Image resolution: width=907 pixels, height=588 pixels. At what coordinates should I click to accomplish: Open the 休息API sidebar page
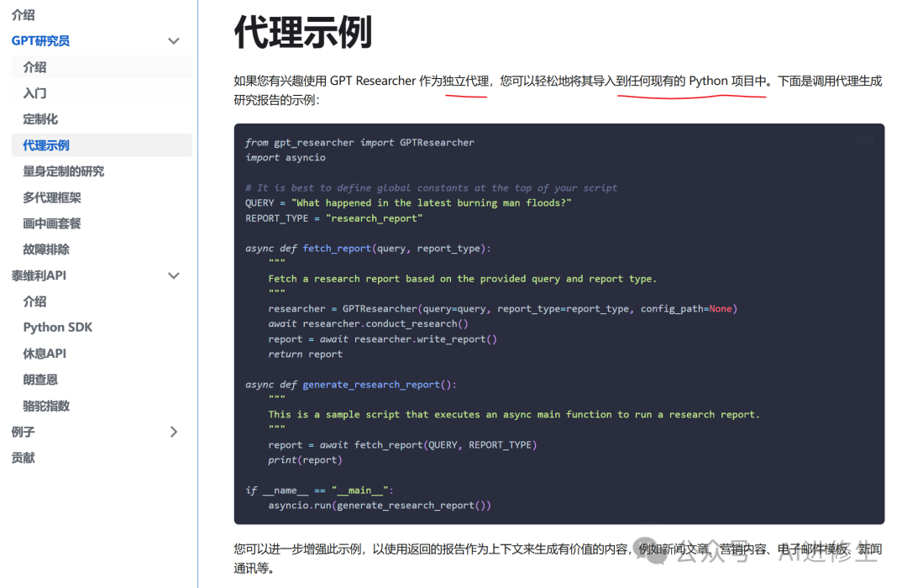[x=45, y=354]
